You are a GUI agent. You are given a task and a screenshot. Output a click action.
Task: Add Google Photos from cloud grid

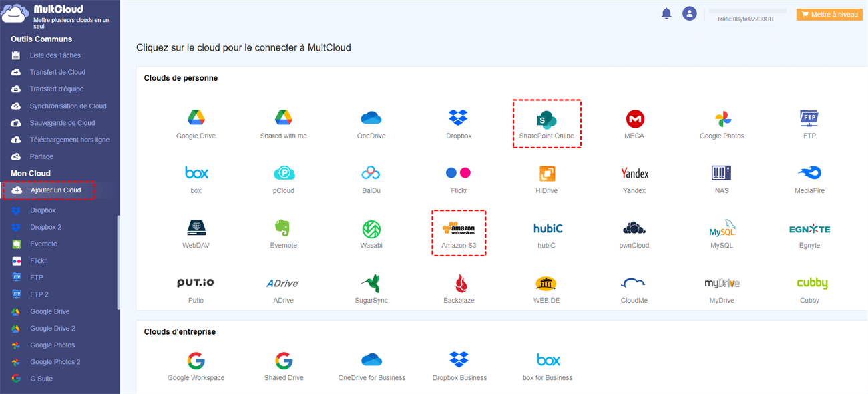click(x=722, y=124)
